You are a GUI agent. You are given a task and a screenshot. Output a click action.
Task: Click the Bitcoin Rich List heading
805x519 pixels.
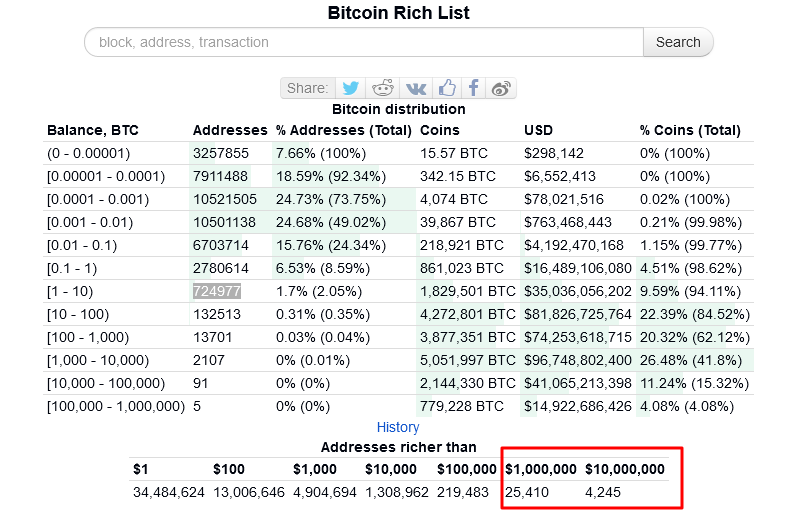(x=398, y=13)
